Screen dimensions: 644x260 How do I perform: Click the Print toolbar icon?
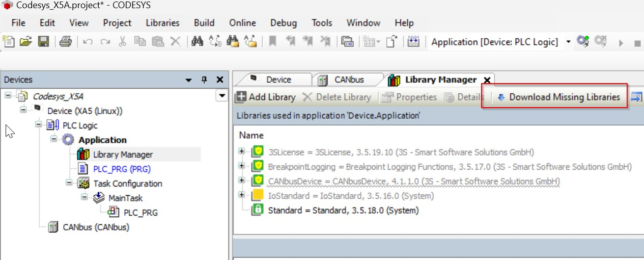(x=65, y=42)
